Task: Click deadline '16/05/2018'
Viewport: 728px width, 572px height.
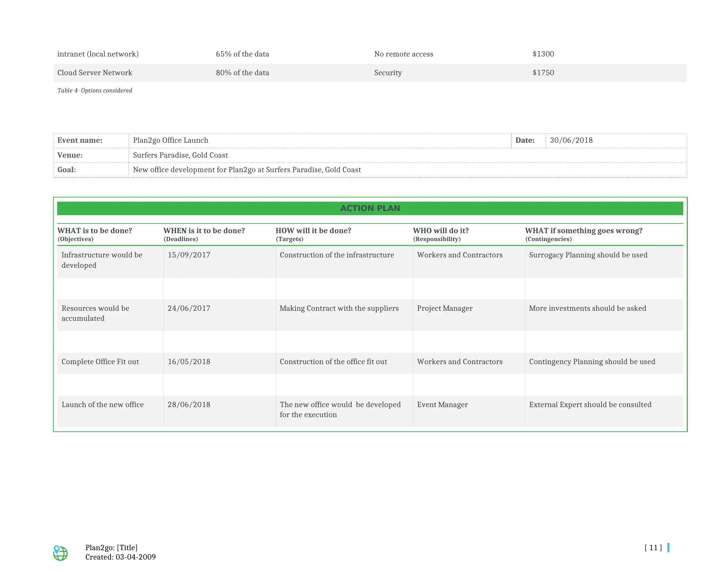Action: (x=189, y=362)
